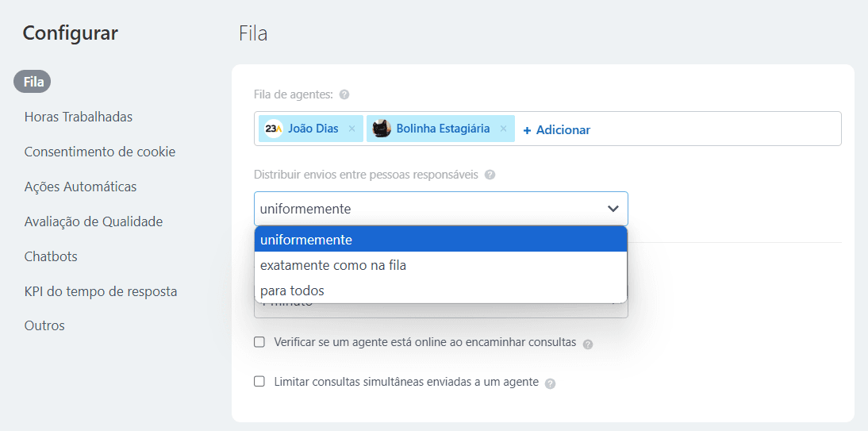Click '+ Adicionar' to add agent
This screenshot has height=431, width=868.
pos(557,129)
